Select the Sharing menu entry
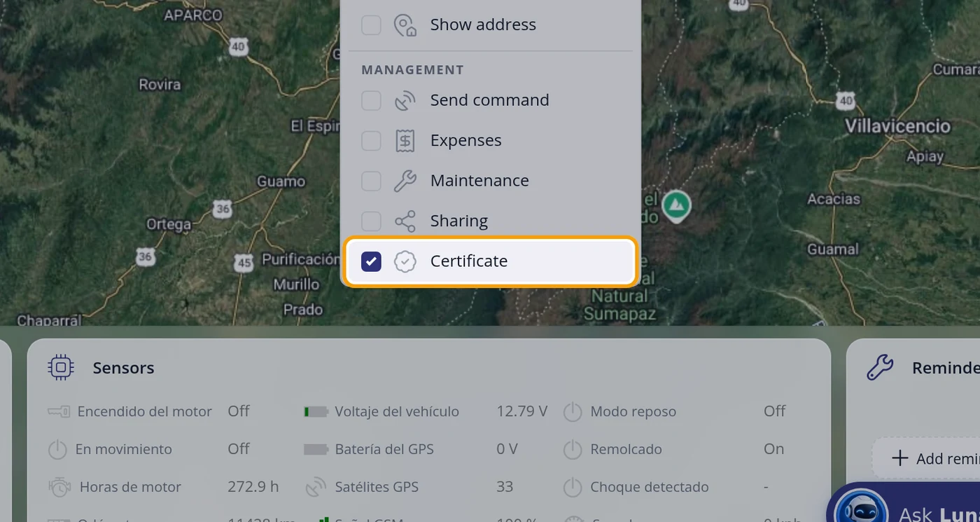 coord(490,221)
